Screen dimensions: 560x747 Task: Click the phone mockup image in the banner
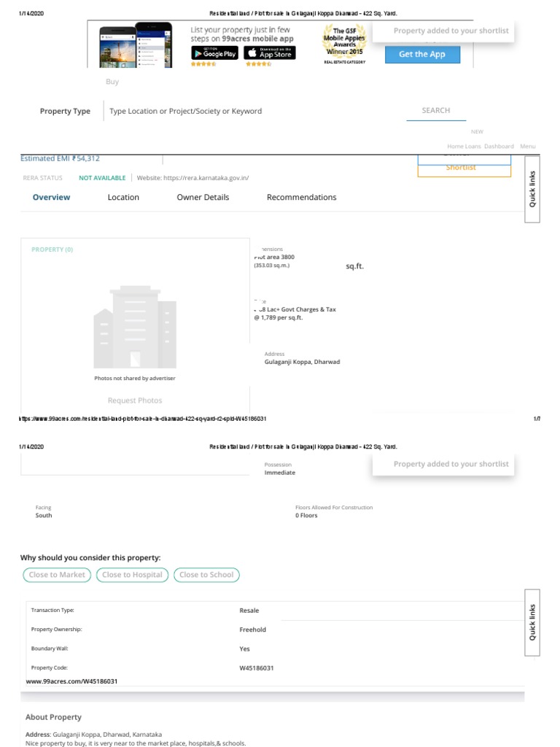tap(135, 45)
